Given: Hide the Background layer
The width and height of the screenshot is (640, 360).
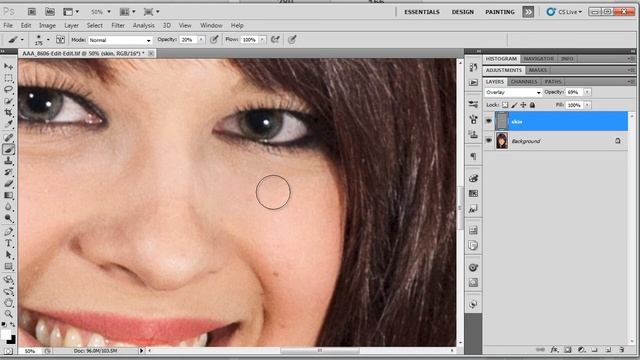Looking at the screenshot, I should coord(489,141).
